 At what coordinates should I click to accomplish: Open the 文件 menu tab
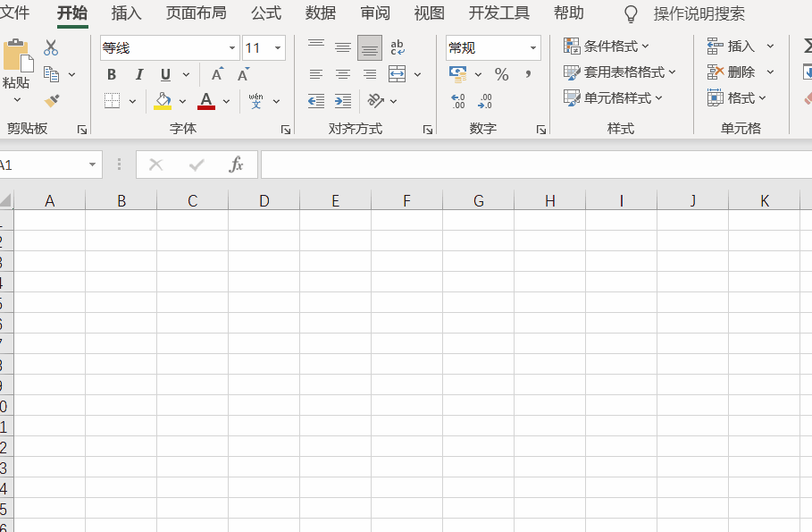(13, 13)
